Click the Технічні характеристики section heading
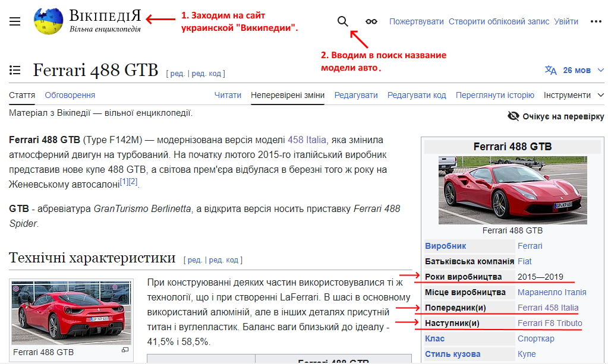This screenshot has height=364, width=608. [x=92, y=258]
